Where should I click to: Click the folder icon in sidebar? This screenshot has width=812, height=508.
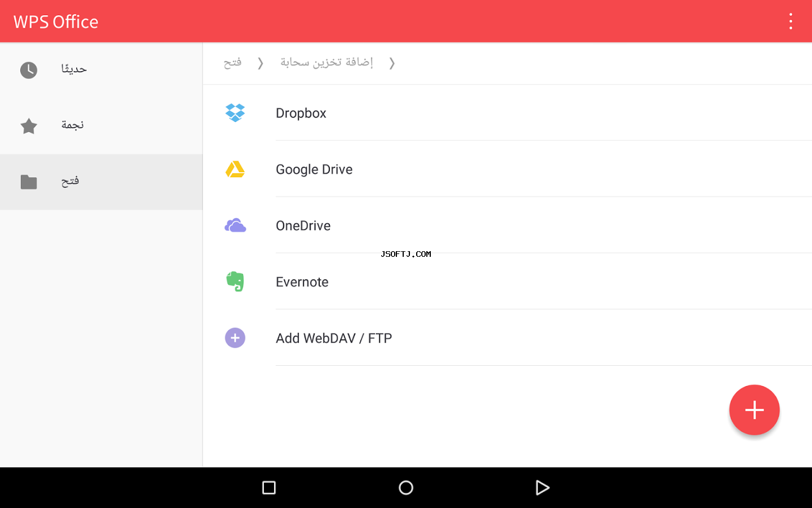(29, 182)
